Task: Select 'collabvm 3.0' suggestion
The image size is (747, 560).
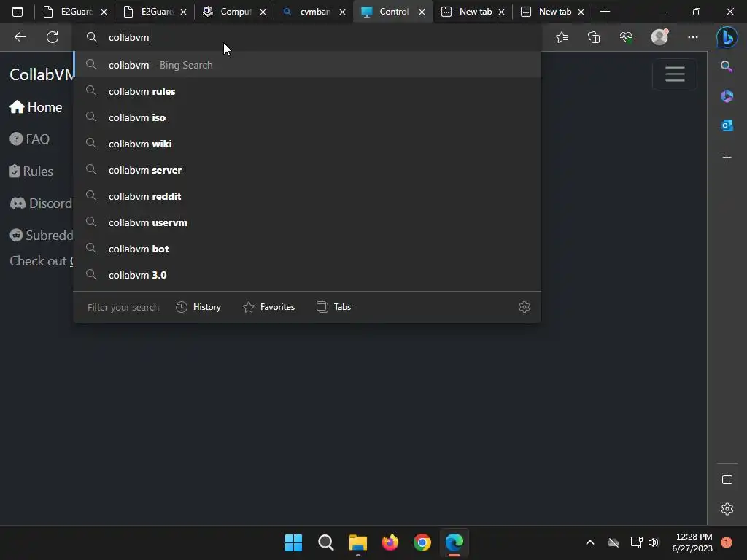Action: pyautogui.click(x=307, y=275)
